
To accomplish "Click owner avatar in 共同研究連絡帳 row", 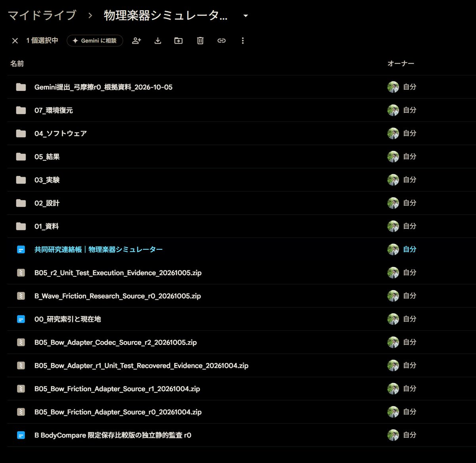I will [393, 250].
